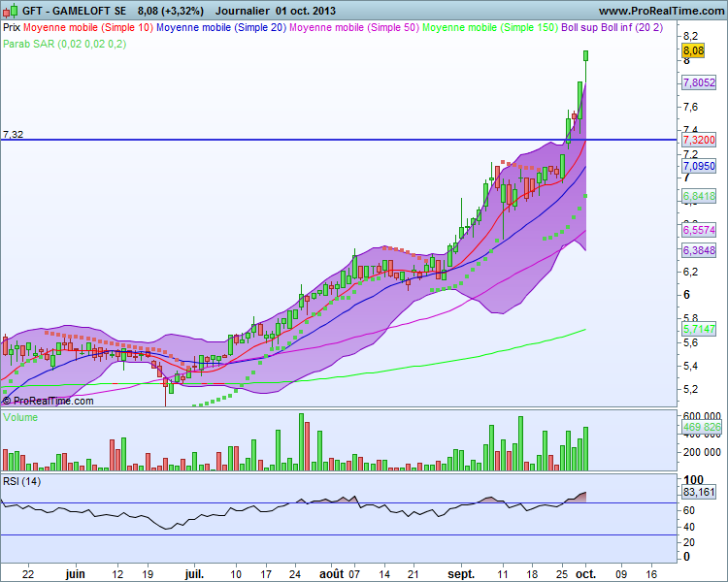Click the juin label on time axis
This screenshot has width=728, height=582.
click(x=75, y=574)
